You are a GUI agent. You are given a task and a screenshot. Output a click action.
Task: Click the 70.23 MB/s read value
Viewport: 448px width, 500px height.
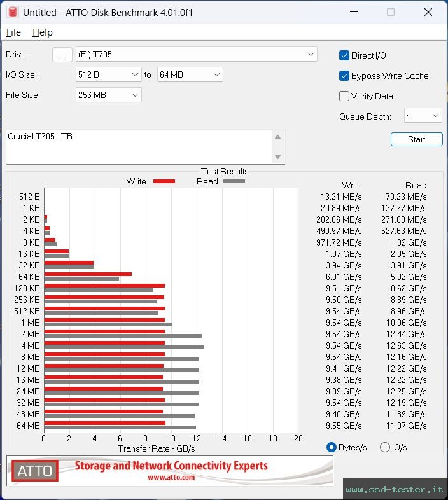pos(406,197)
